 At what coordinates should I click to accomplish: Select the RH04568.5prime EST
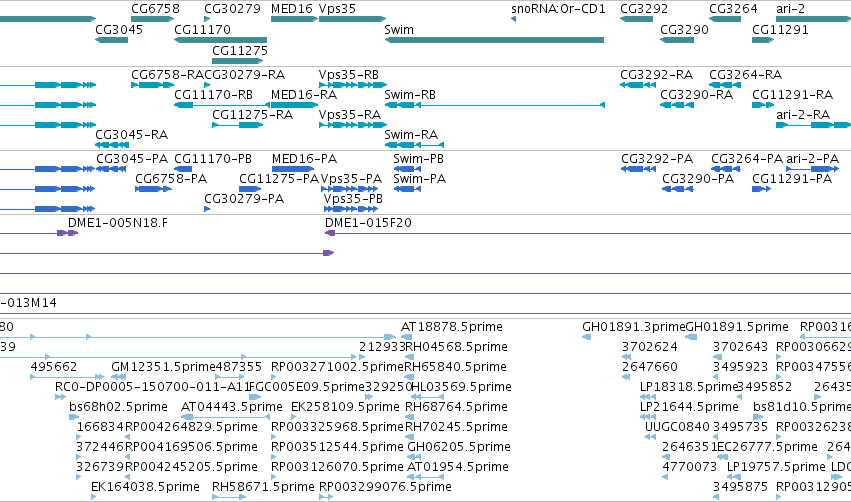tap(410, 357)
